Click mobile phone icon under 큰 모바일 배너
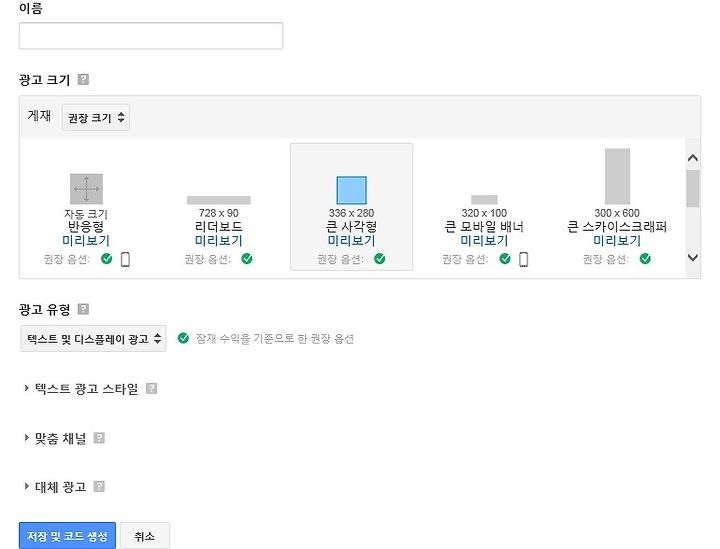Viewport: 720px width, 549px height. (x=523, y=259)
